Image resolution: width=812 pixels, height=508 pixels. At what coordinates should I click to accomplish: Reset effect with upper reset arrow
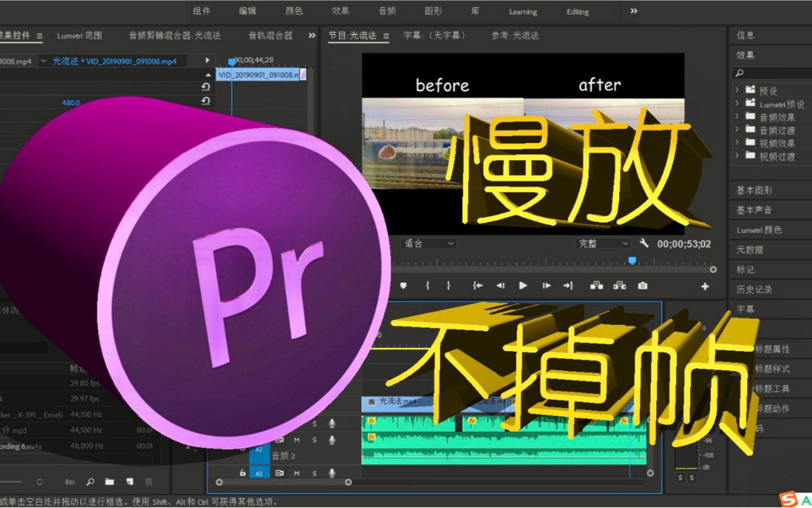pyautogui.click(x=206, y=86)
